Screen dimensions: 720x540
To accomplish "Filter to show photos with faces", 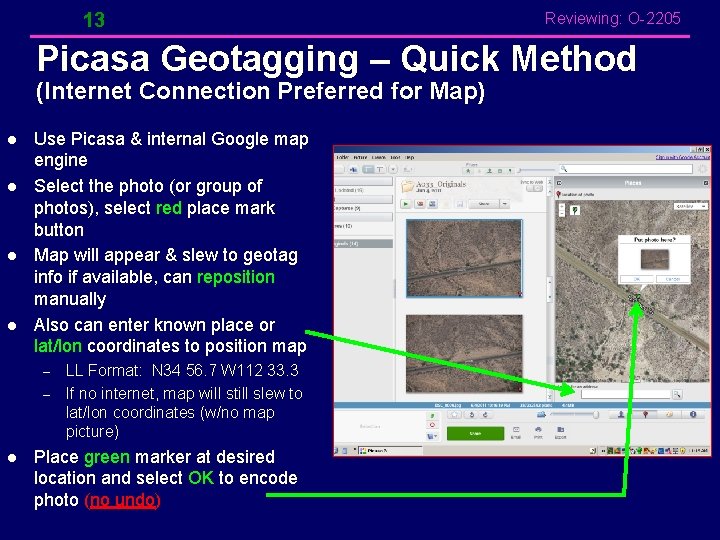I will 489,171.
